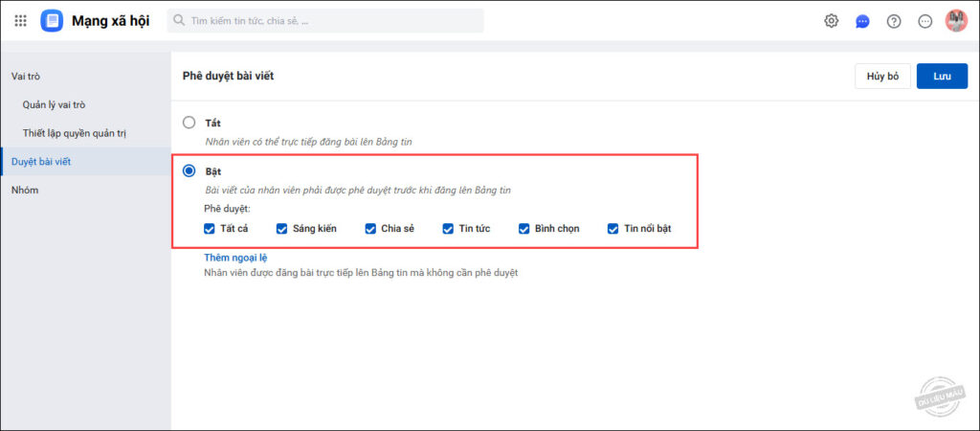Open the app launcher grid icon
This screenshot has width=980, height=431.
click(x=21, y=21)
